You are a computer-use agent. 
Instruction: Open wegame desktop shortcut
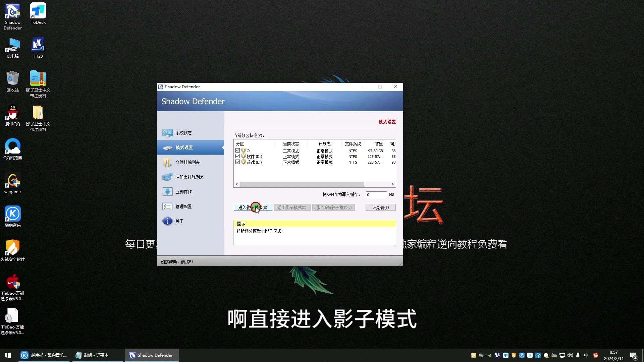(13, 183)
